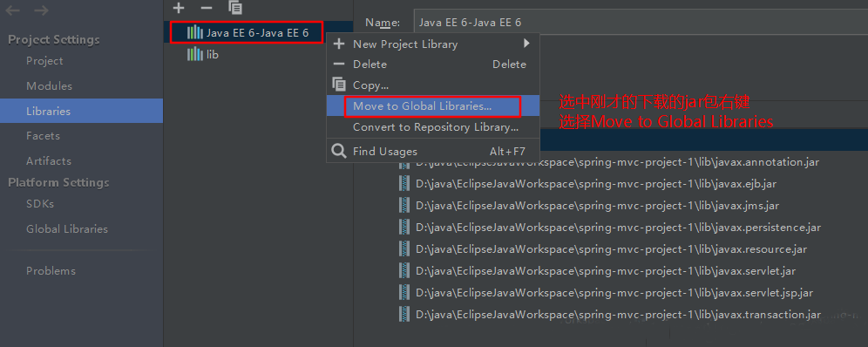
Task: Select javax.servlet.jar entry
Action: [606, 271]
